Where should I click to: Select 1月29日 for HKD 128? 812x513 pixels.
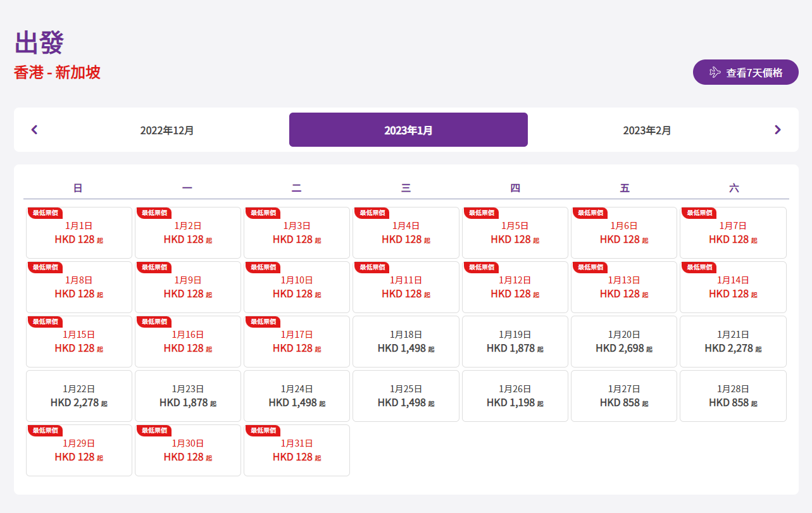coord(79,450)
